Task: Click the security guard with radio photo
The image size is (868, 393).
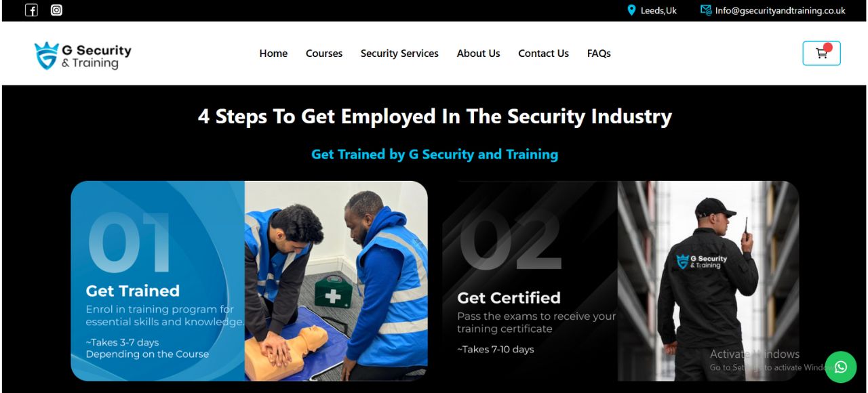Action: point(709,281)
